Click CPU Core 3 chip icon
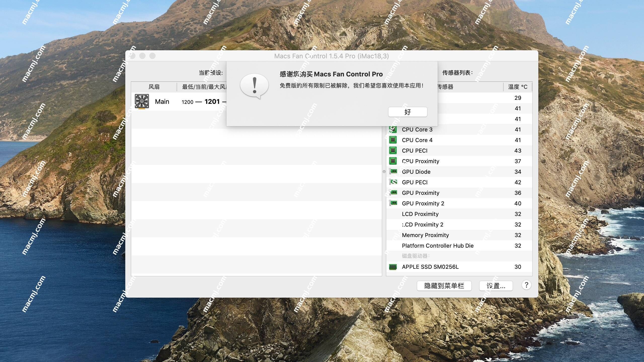 click(x=393, y=129)
